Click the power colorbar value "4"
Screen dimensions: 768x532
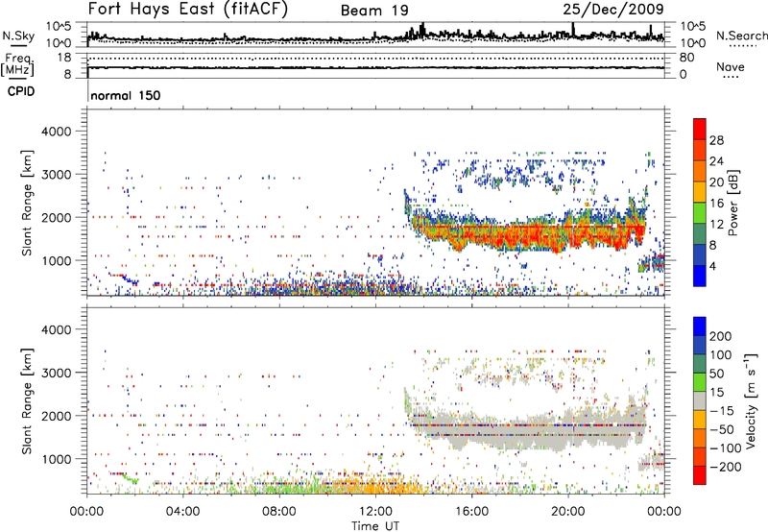pyautogui.click(x=713, y=266)
